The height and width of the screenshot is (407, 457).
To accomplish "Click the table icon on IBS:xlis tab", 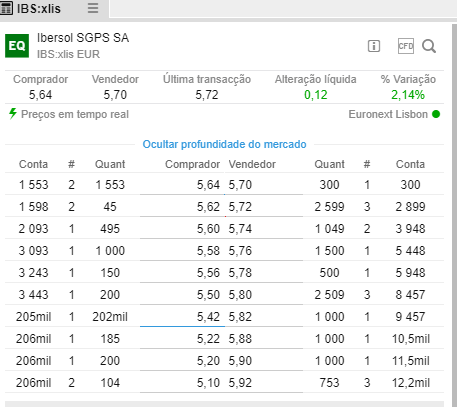I will tap(6, 8).
